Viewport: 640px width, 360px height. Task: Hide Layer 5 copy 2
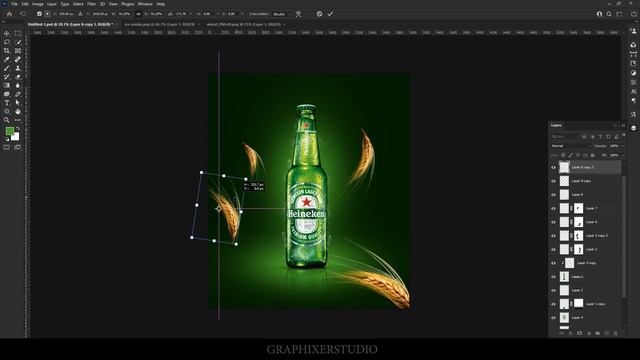[553, 236]
